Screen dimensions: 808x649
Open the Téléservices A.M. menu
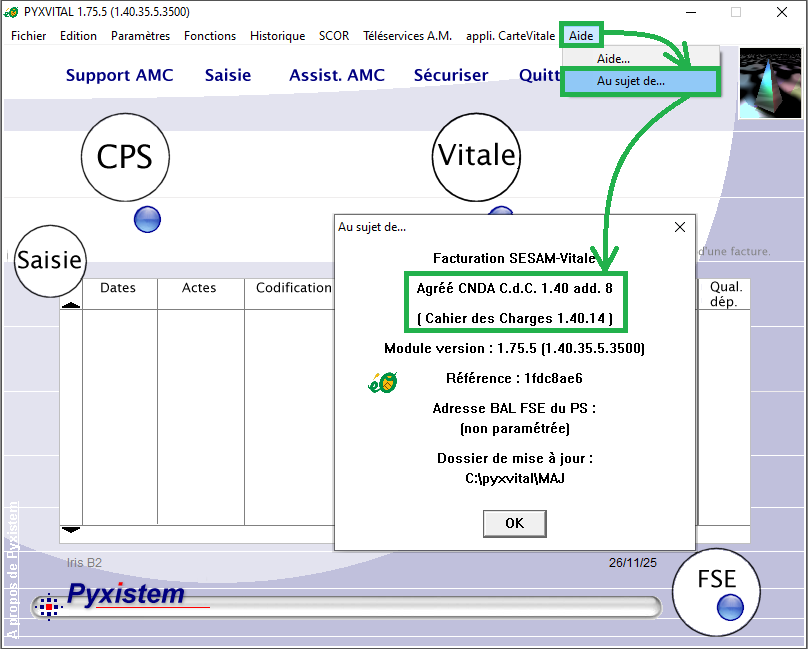point(407,36)
